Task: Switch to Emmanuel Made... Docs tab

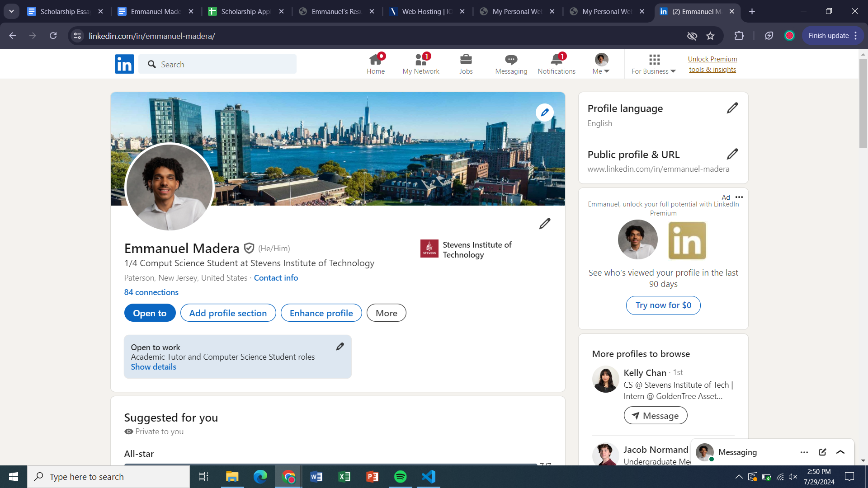Action: point(156,11)
